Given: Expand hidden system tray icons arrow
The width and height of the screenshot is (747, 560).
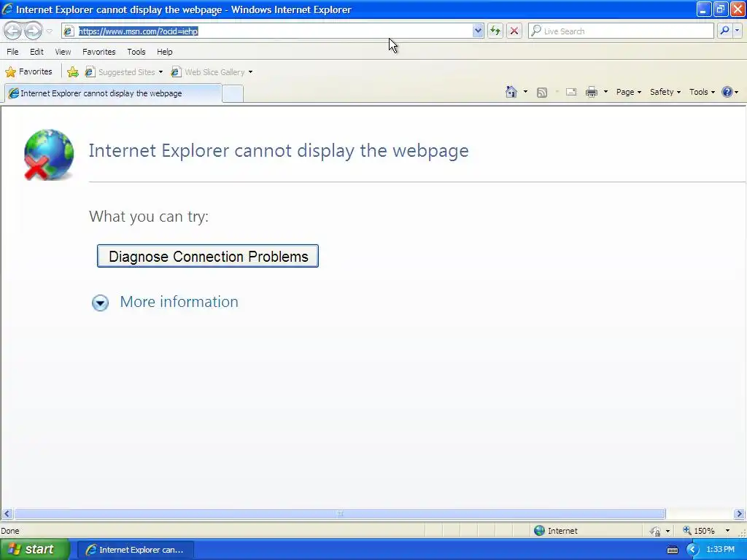Looking at the screenshot, I should point(692,550).
